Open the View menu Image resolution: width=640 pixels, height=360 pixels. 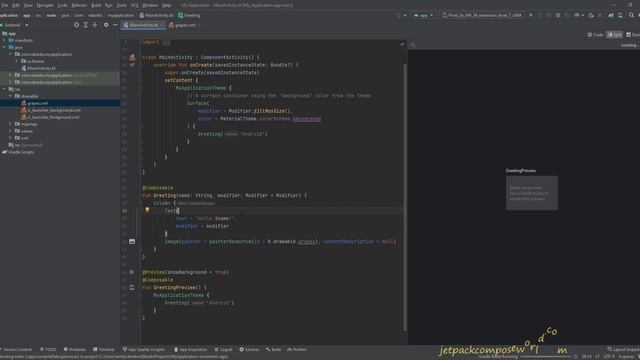pos(28,5)
